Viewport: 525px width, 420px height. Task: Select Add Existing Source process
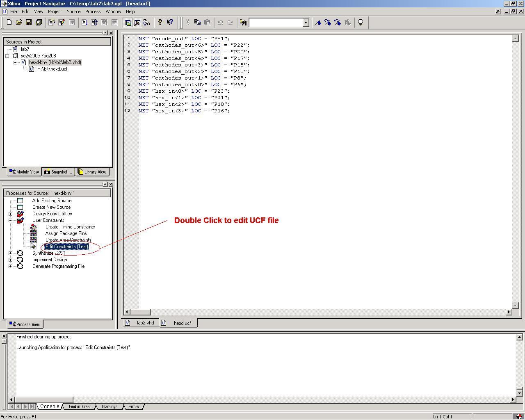52,201
